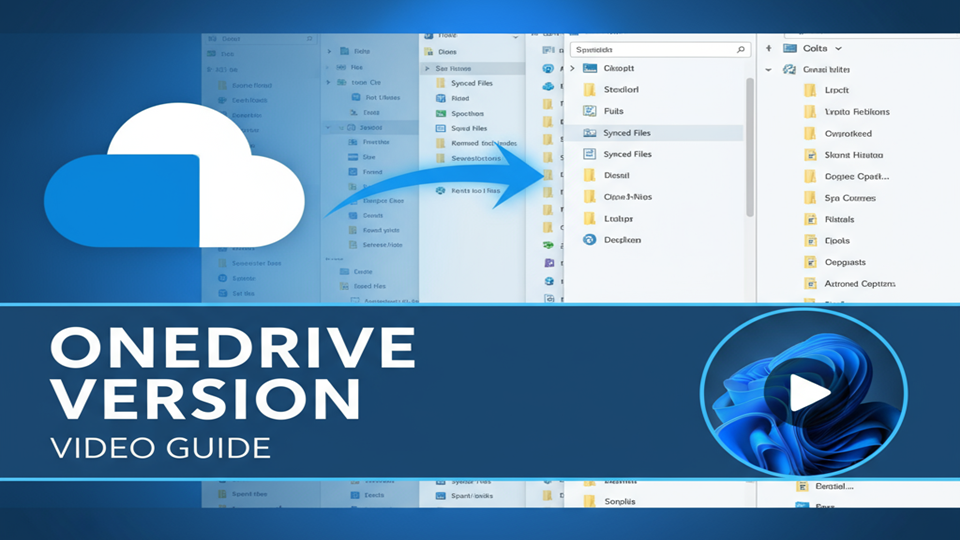Open the Diesntl folder icon
This screenshot has height=540, width=960.
[589, 175]
